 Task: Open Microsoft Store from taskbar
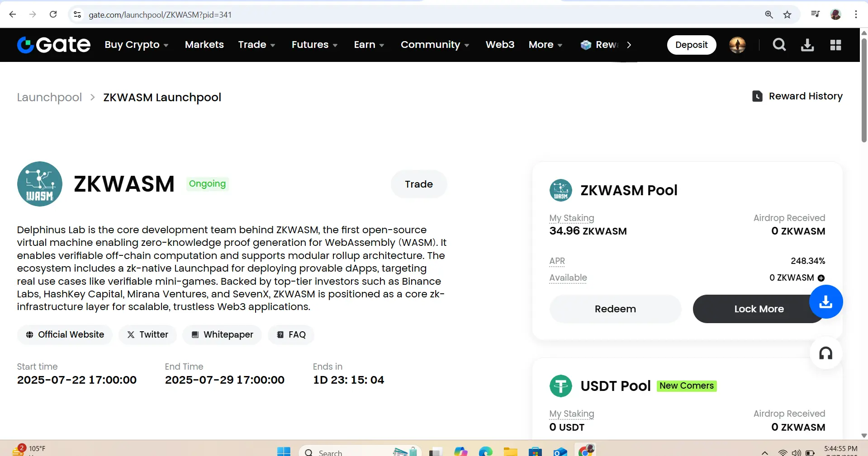coord(535,451)
